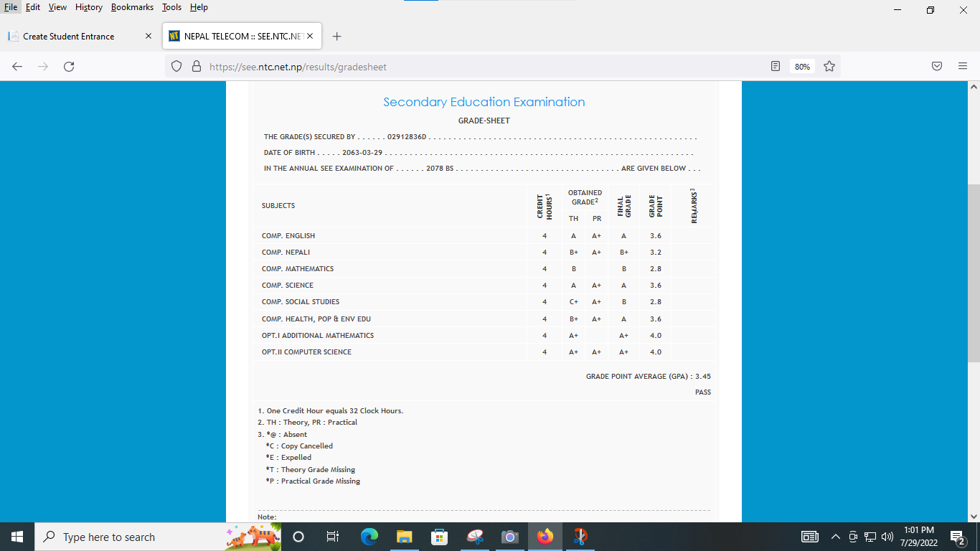Open a new tab with plus button
This screenshot has width=980, height=551.
pos(337,37)
